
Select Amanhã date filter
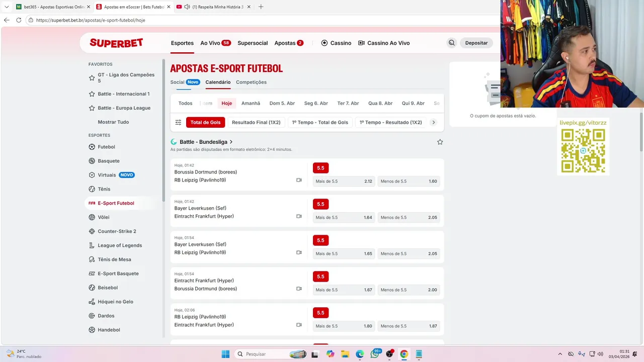click(x=251, y=103)
